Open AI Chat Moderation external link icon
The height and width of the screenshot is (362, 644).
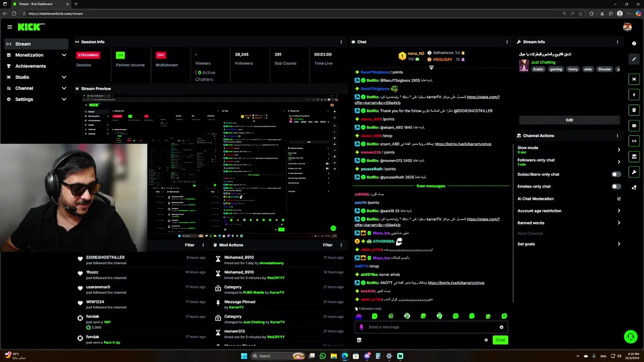coord(619,199)
